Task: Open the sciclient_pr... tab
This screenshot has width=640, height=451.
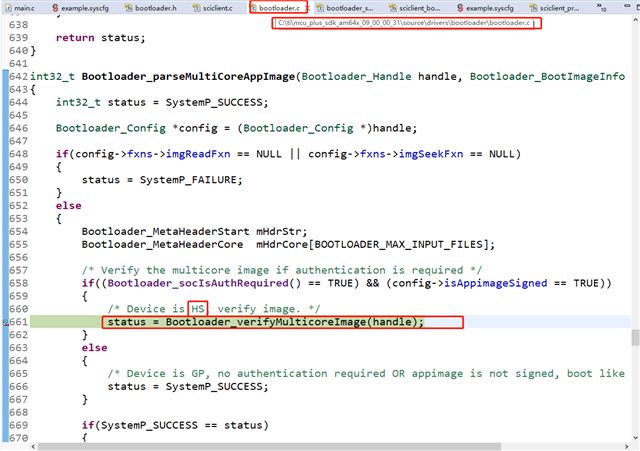Action: pyautogui.click(x=554, y=8)
